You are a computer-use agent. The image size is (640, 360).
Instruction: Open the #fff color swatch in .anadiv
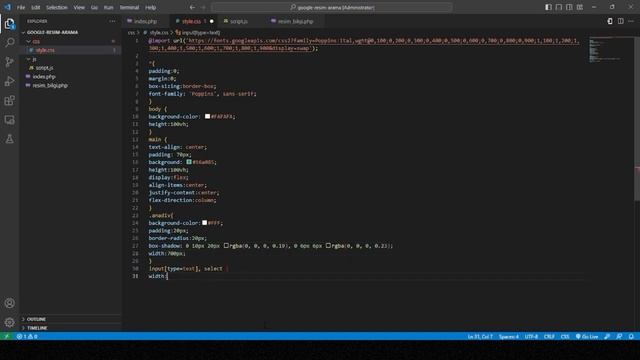click(204, 223)
